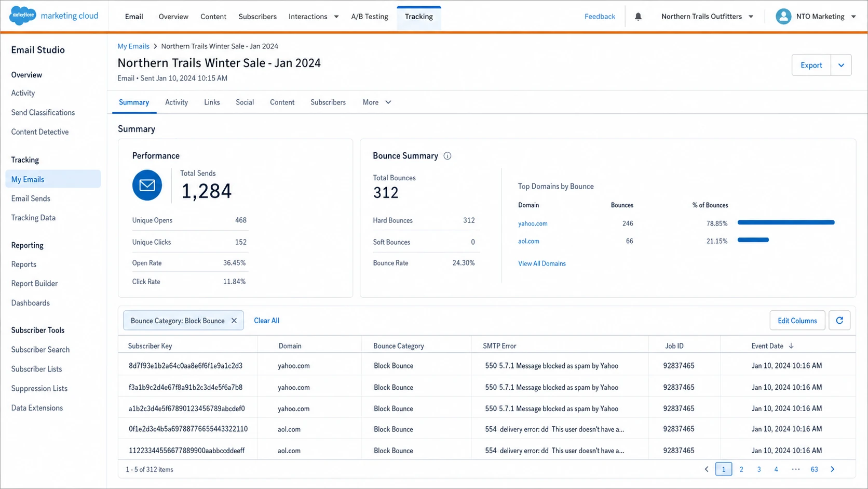868x489 pixels.
Task: Open Overview in top navigation
Action: [173, 17]
